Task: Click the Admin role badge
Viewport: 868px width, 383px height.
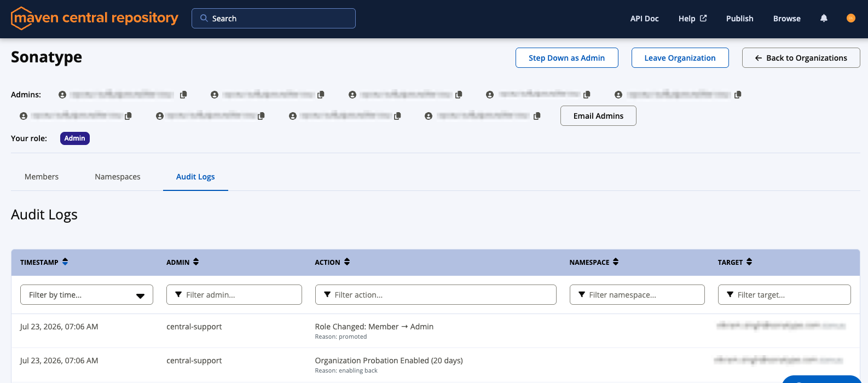Action: pos(75,138)
